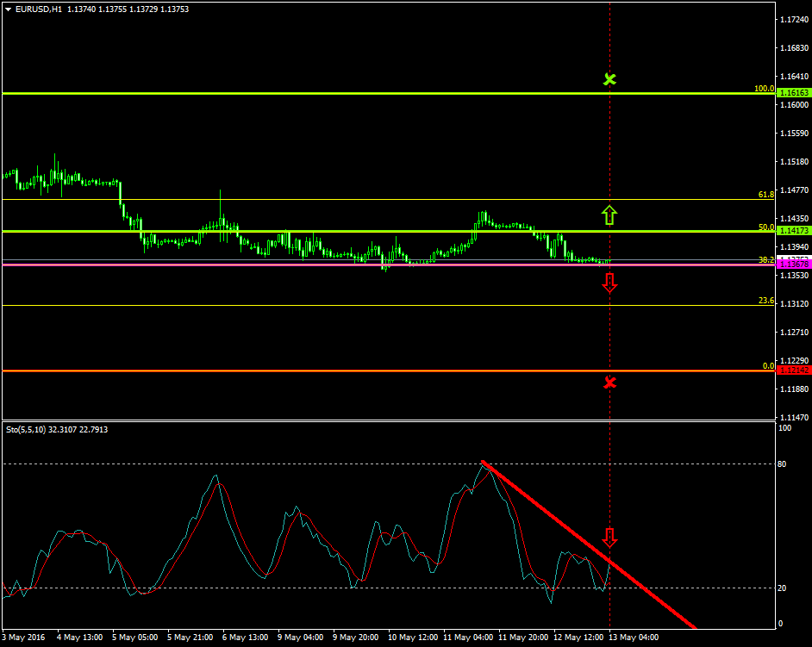The height and width of the screenshot is (647, 812).
Task: Click the green up arrow above the 50.0 line
Action: click(x=610, y=214)
